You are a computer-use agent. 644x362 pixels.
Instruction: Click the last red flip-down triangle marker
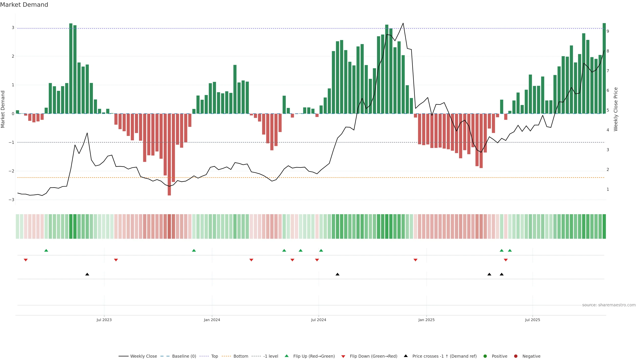coord(506,260)
